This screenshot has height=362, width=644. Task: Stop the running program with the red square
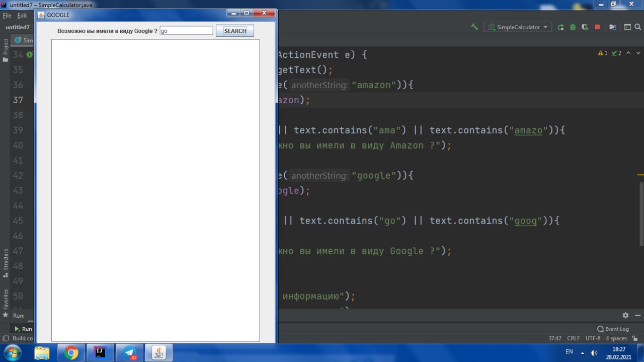pos(597,27)
